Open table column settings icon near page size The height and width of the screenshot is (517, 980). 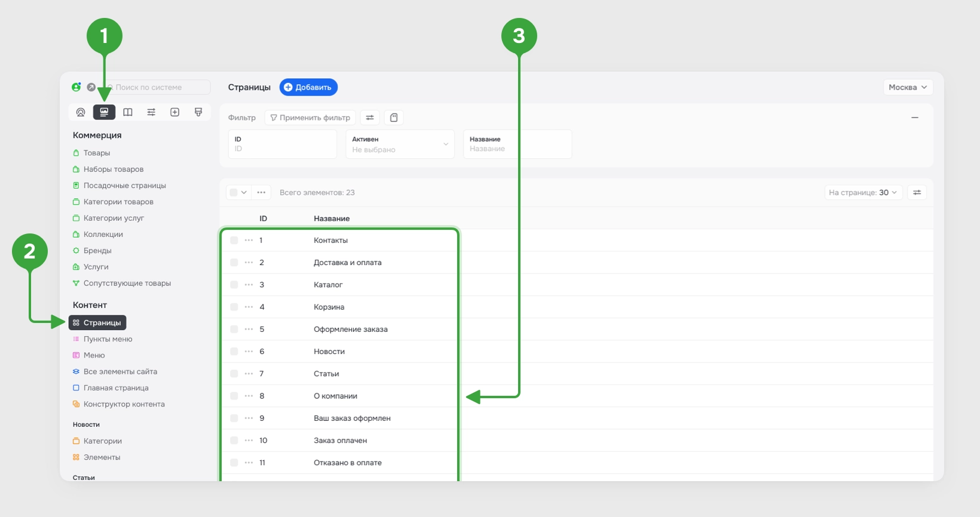[917, 192]
